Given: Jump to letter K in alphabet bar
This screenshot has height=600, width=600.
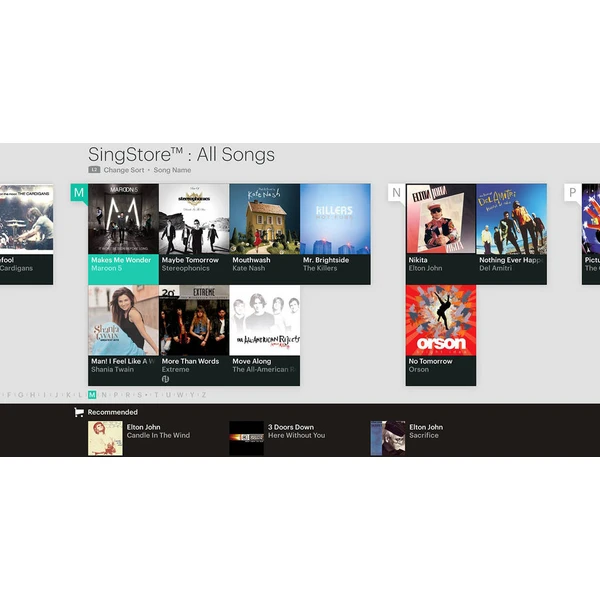Looking at the screenshot, I should tap(68, 395).
